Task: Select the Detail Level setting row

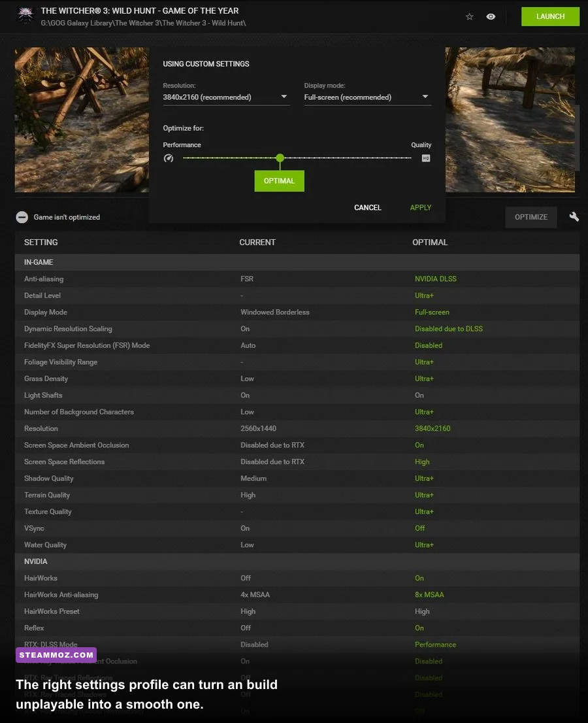Action: [297, 295]
